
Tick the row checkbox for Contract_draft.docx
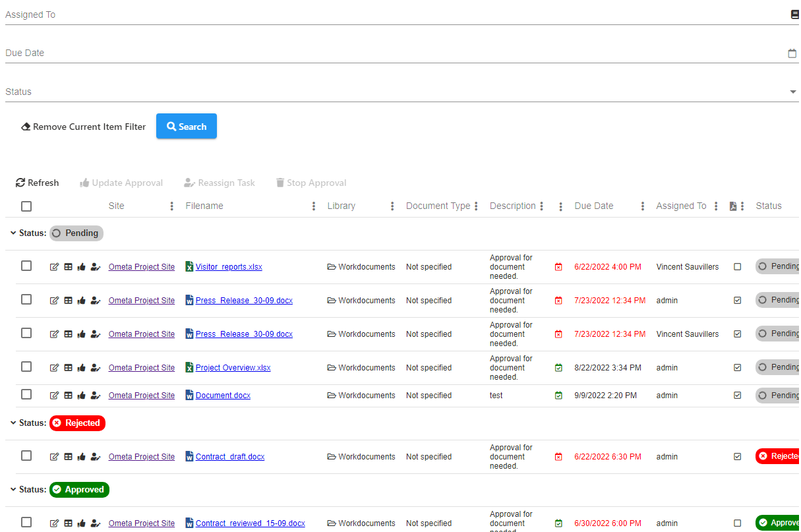click(26, 456)
